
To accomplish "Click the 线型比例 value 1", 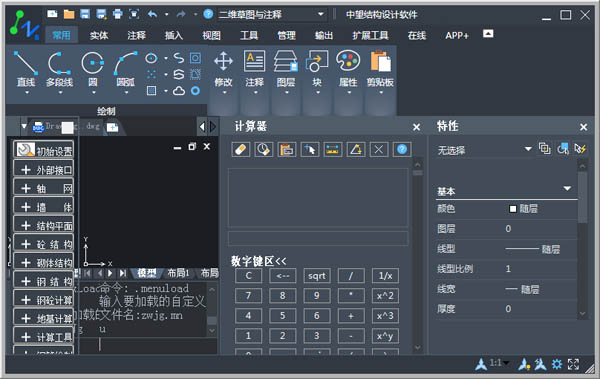I will [x=508, y=268].
